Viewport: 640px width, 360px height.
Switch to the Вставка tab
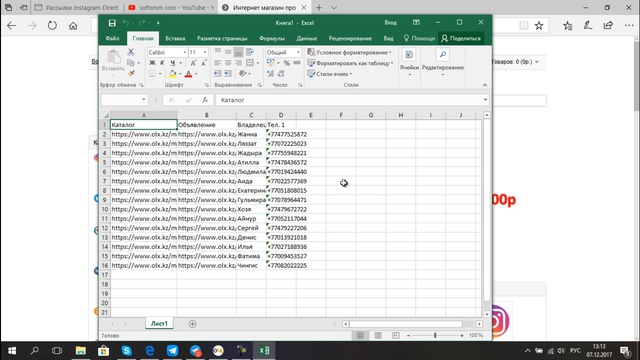tap(175, 38)
